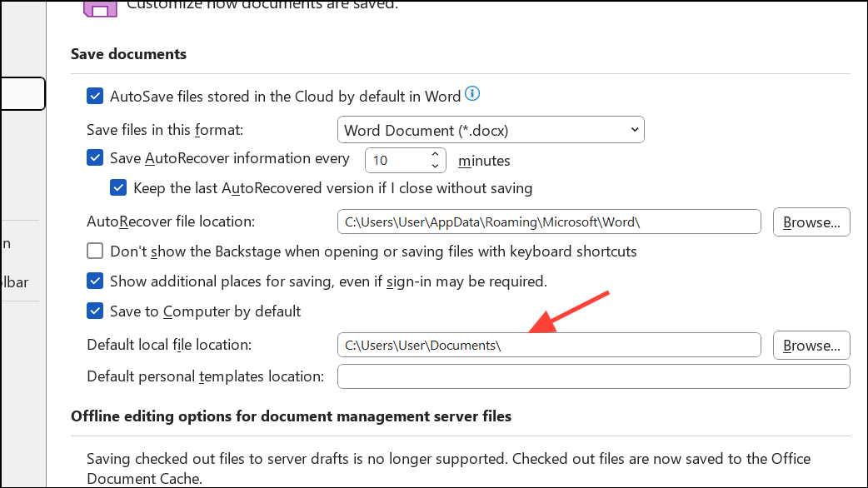Click the info icon beside AutoSave option

(x=472, y=95)
